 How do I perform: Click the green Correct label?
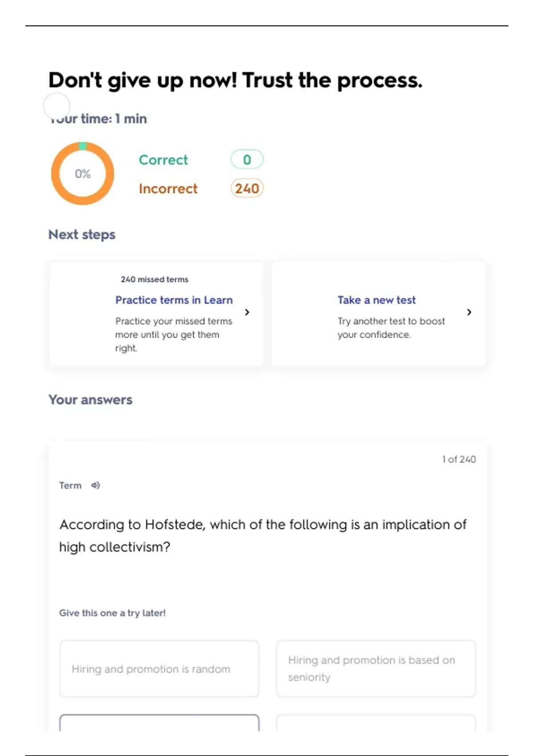tap(163, 160)
